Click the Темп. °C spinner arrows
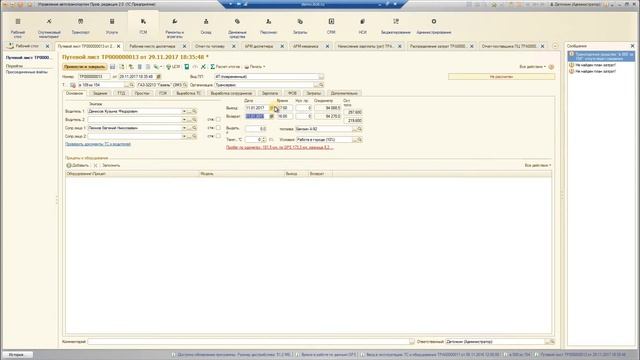Screen dimensions: 640x360 coord(264,140)
